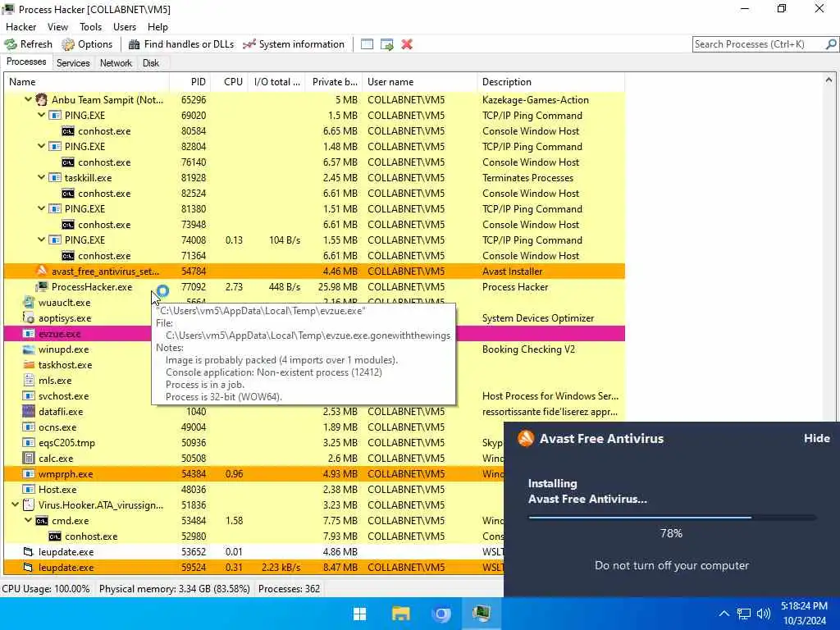
Task: Click the find window toolbar icon
Action: (x=367, y=44)
